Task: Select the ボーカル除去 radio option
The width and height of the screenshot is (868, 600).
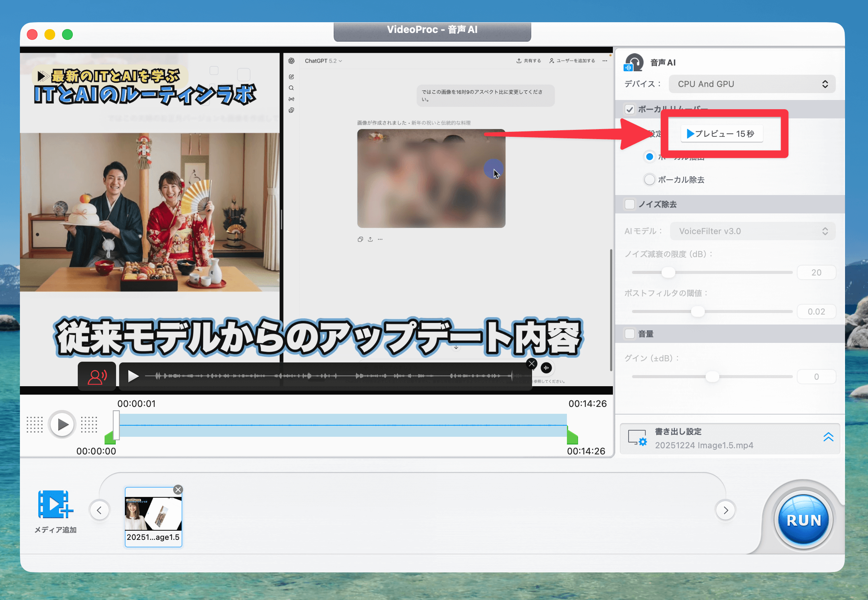Action: [x=650, y=180]
